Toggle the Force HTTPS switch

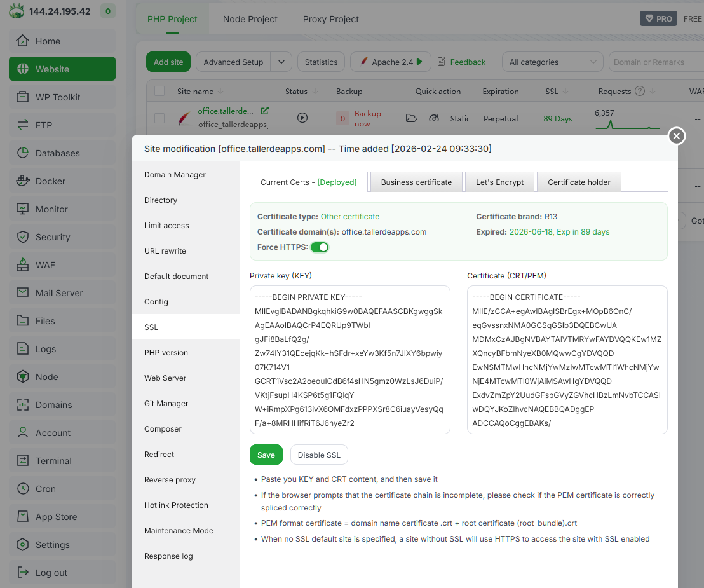pos(320,247)
